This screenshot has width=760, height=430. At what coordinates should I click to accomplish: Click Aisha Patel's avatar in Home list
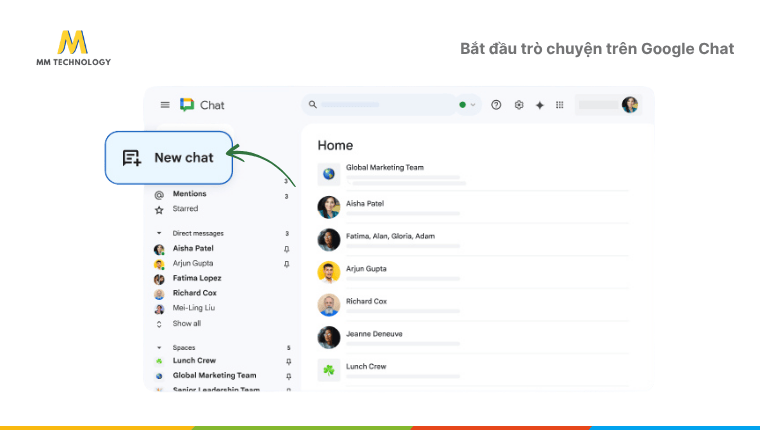coord(329,207)
